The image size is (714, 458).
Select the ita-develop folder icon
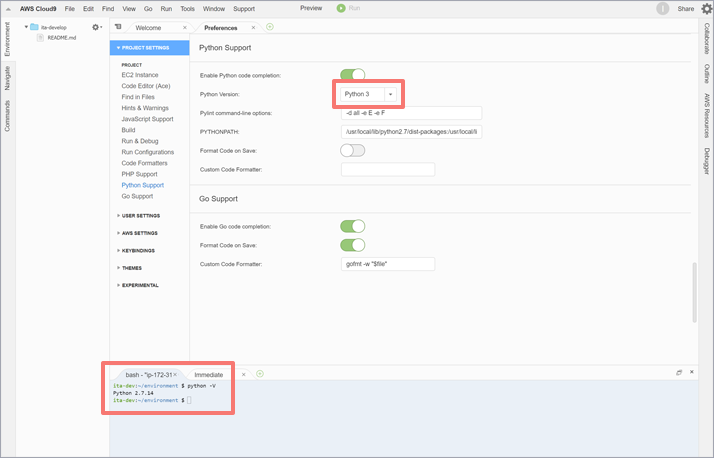(x=34, y=27)
